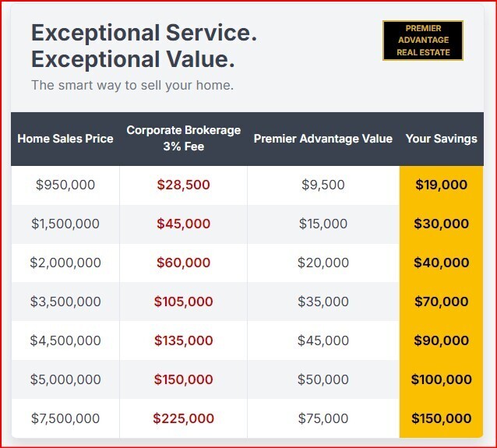The image size is (497, 448).
Task: Click the Premier Advantage Real Estate logo
Action: [x=422, y=41]
